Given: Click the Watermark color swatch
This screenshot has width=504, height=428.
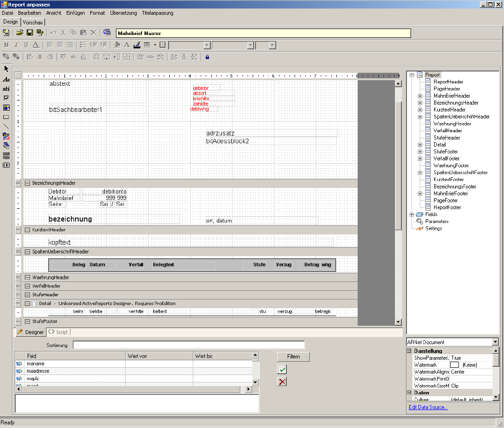Looking at the screenshot, I should pos(455,365).
